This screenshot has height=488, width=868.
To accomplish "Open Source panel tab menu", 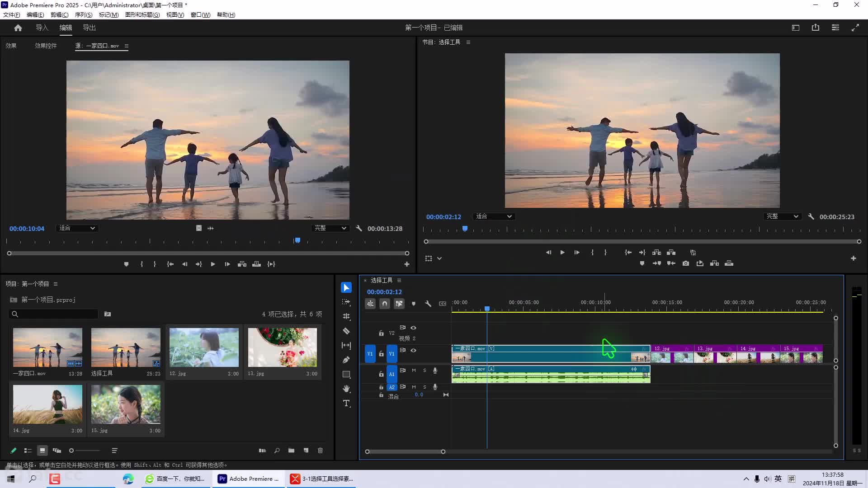I will coord(127,46).
